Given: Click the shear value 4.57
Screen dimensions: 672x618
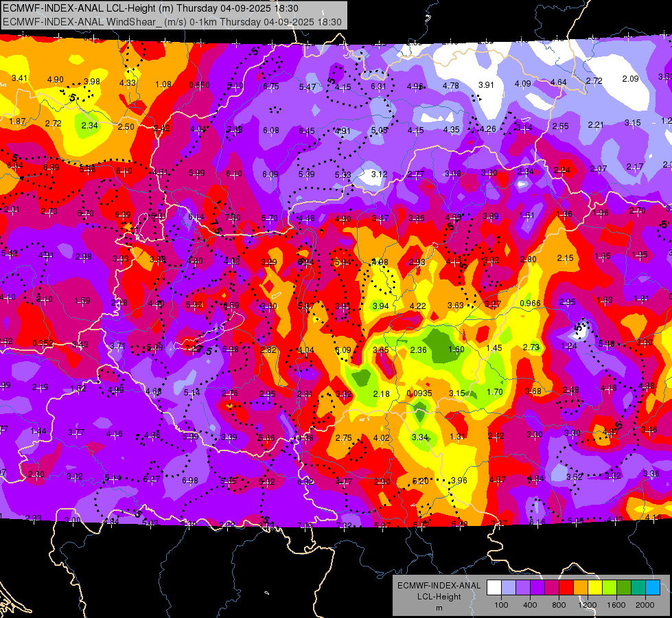Looking at the screenshot, I should pyautogui.click(x=498, y=479).
